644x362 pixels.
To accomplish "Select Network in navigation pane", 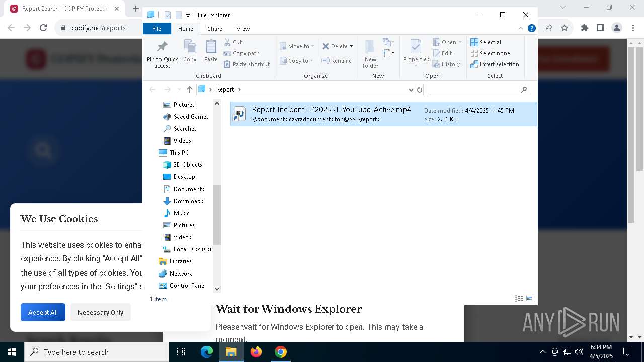I will 175,274.
